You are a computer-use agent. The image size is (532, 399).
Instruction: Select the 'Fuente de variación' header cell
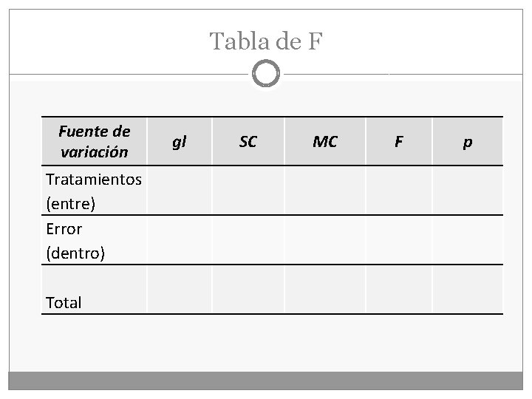click(95, 141)
